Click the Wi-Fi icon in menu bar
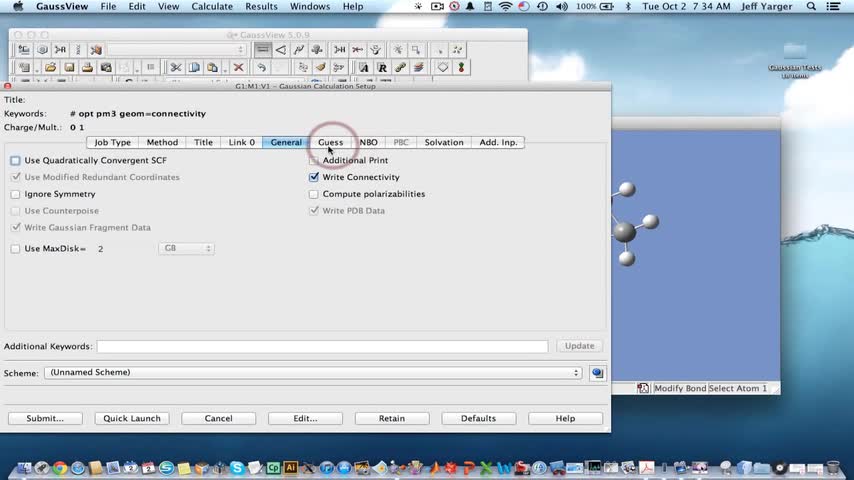 click(x=505, y=7)
